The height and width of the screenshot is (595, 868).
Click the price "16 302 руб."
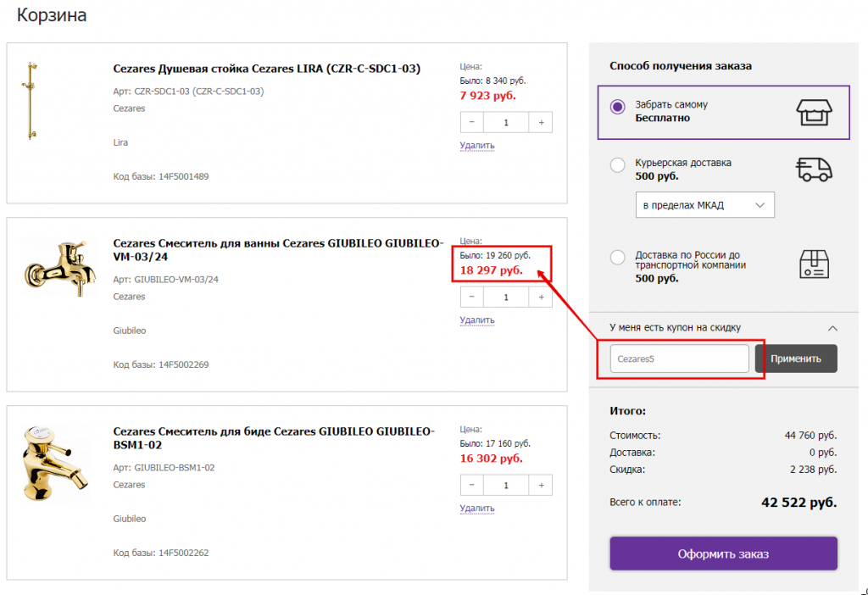(x=491, y=459)
